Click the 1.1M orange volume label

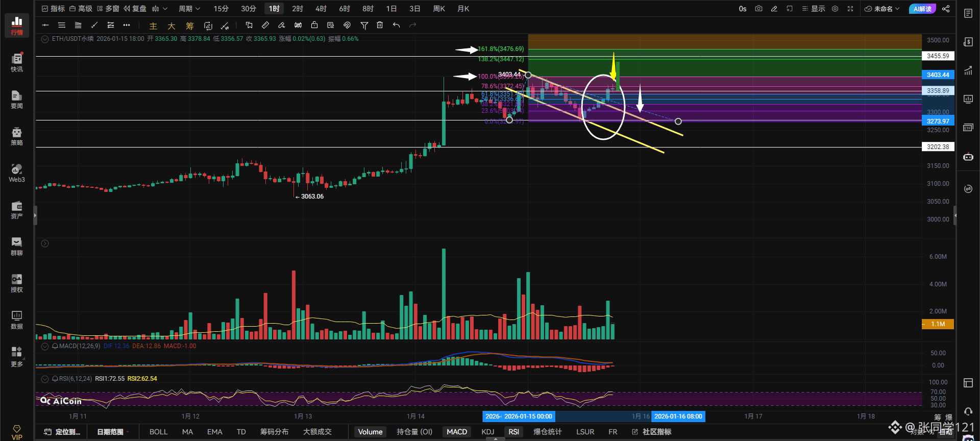pyautogui.click(x=938, y=324)
